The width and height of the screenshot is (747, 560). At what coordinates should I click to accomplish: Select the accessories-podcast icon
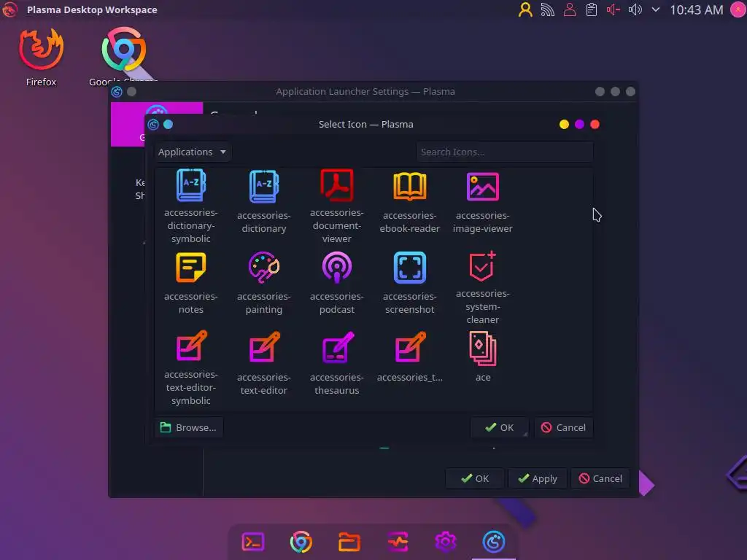pos(336,267)
